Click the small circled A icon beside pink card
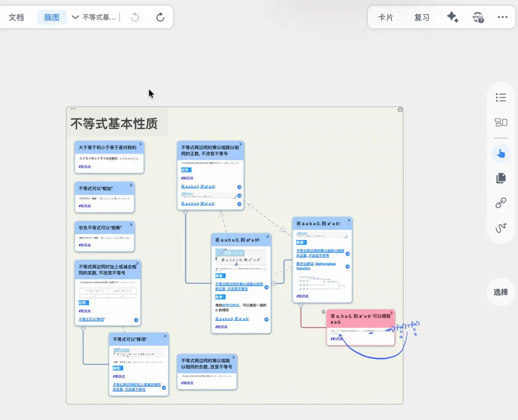This screenshot has width=518, height=420. click(323, 311)
